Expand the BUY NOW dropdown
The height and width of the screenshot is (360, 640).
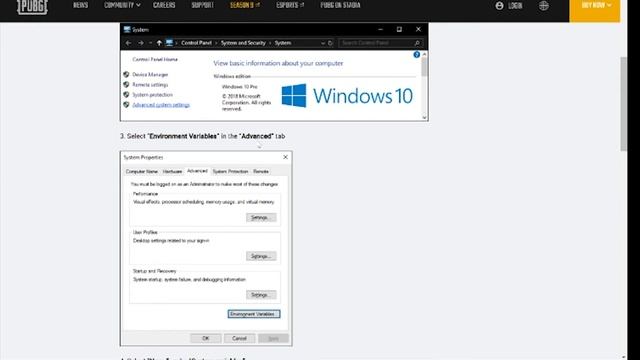595,10
